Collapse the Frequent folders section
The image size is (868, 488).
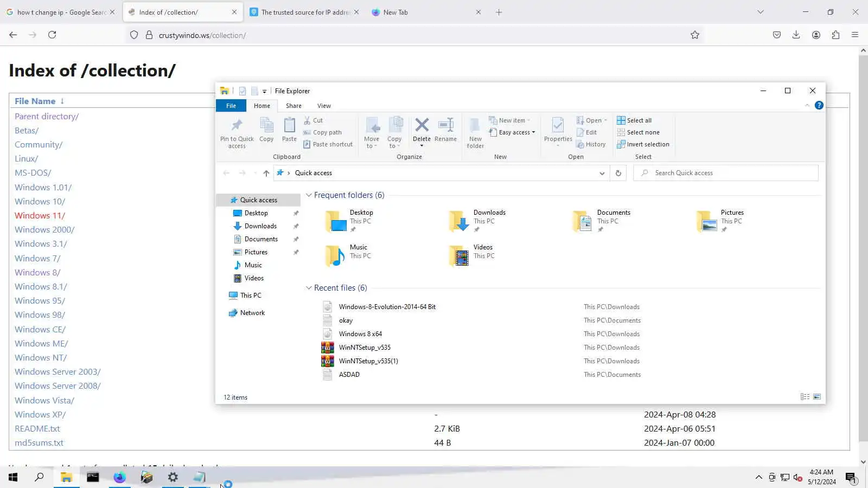(x=309, y=195)
